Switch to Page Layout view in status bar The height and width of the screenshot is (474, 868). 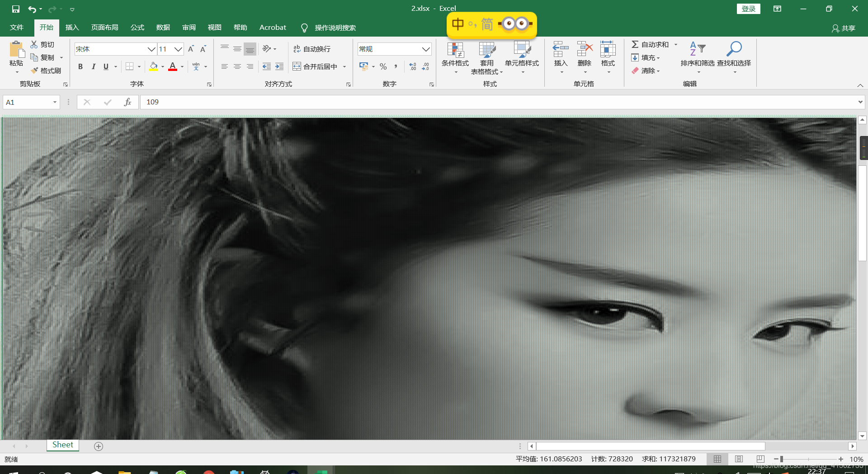739,459
